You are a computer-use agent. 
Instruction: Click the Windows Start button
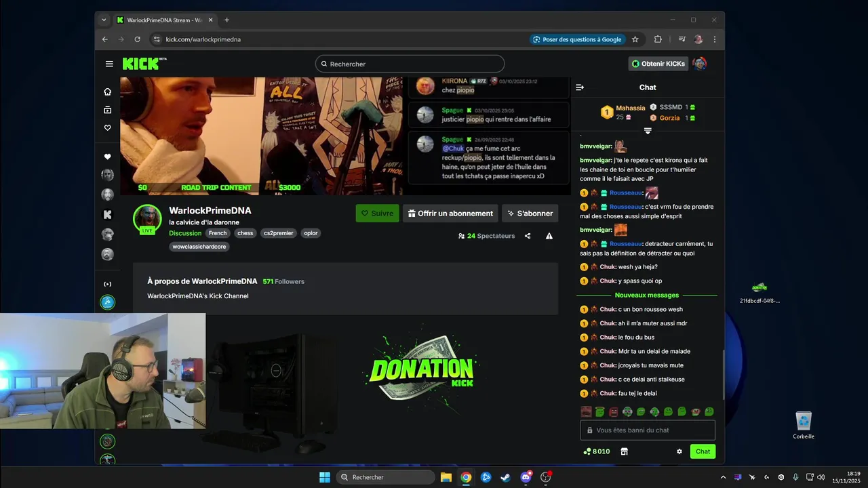(x=324, y=477)
